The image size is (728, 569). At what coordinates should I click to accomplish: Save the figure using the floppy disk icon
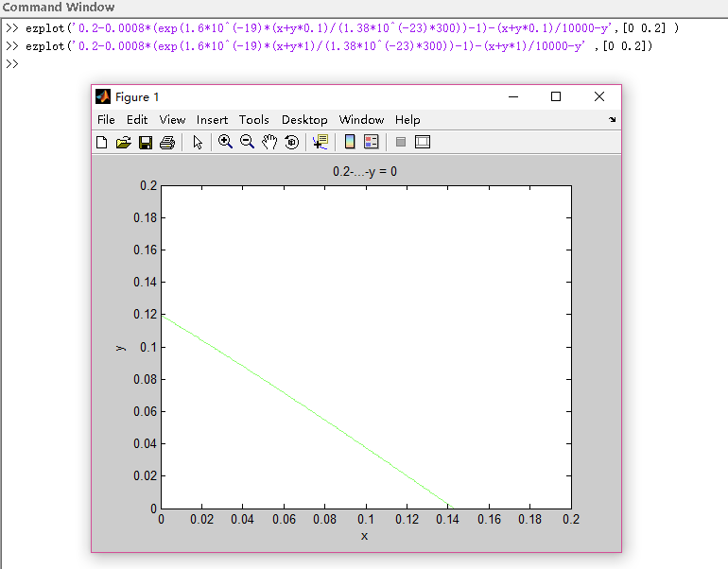tap(146, 142)
